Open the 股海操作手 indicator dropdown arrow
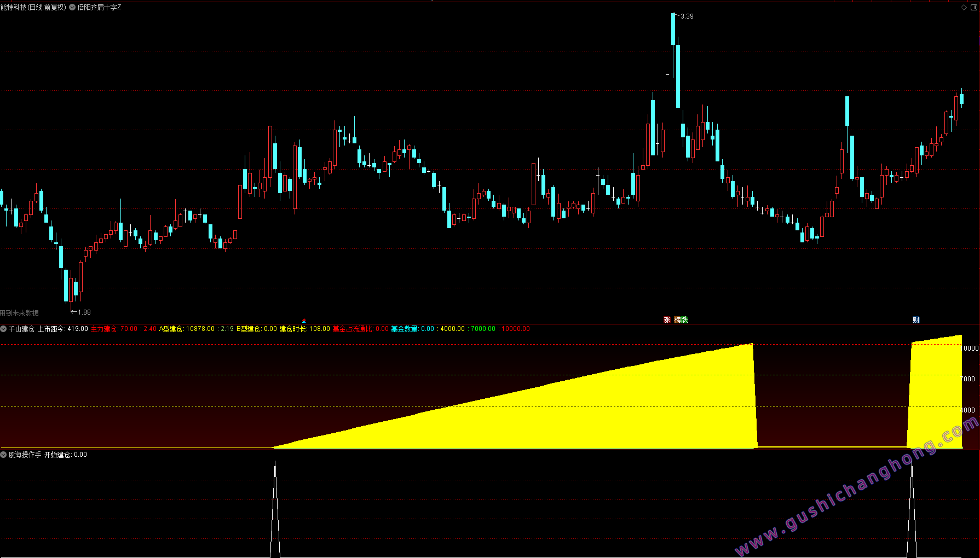 (x=3, y=455)
